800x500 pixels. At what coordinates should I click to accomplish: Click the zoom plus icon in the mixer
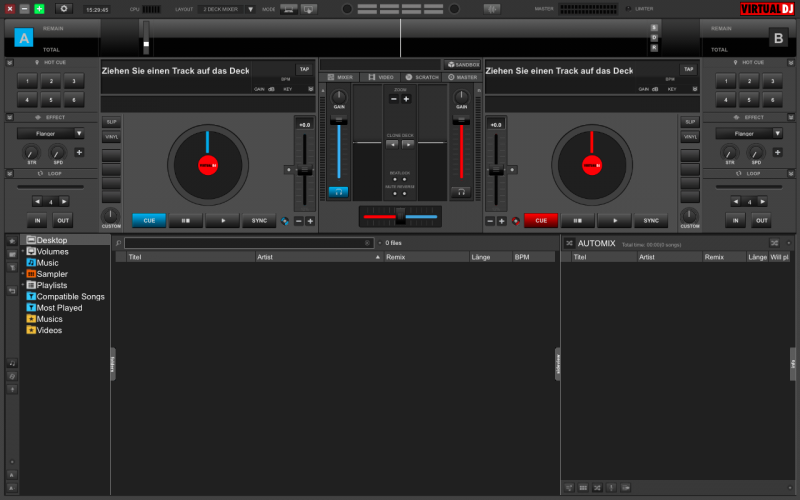tap(406, 99)
